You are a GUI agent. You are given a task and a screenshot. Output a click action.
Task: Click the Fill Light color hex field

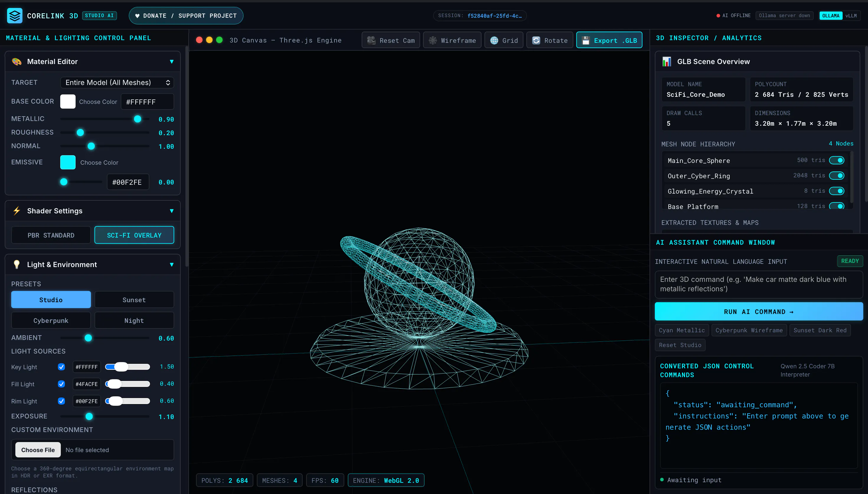pyautogui.click(x=87, y=384)
